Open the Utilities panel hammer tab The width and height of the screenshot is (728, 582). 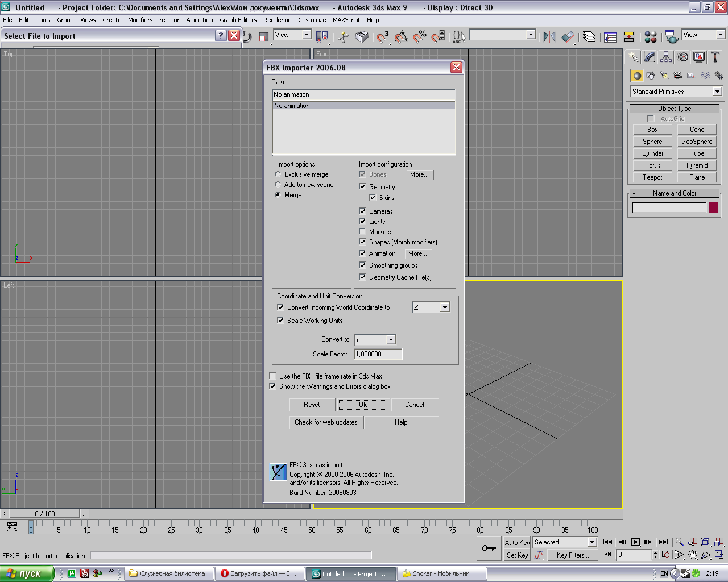(x=715, y=57)
